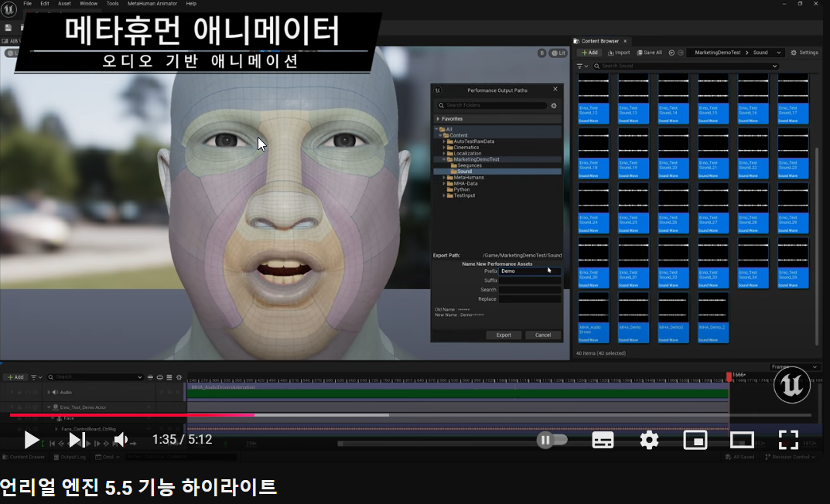Click the Suffix input field
Image resolution: width=830 pixels, height=504 pixels.
pyautogui.click(x=530, y=281)
